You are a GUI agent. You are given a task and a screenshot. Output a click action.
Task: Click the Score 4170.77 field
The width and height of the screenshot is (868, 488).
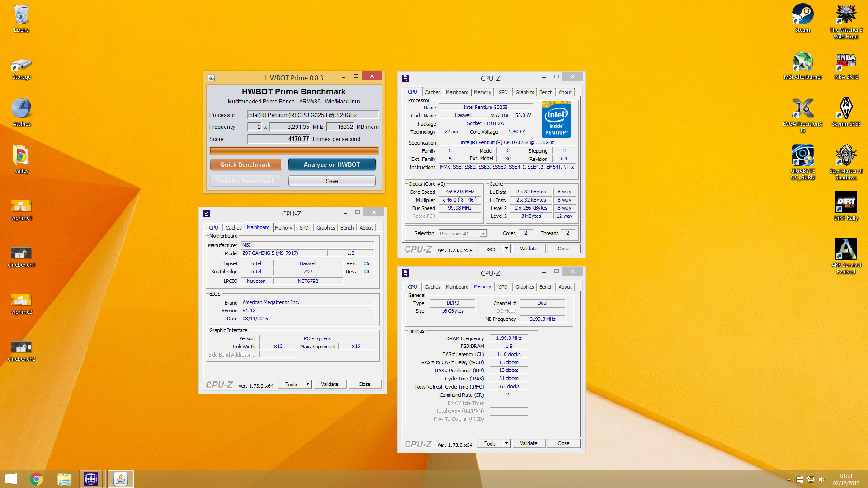(x=279, y=139)
